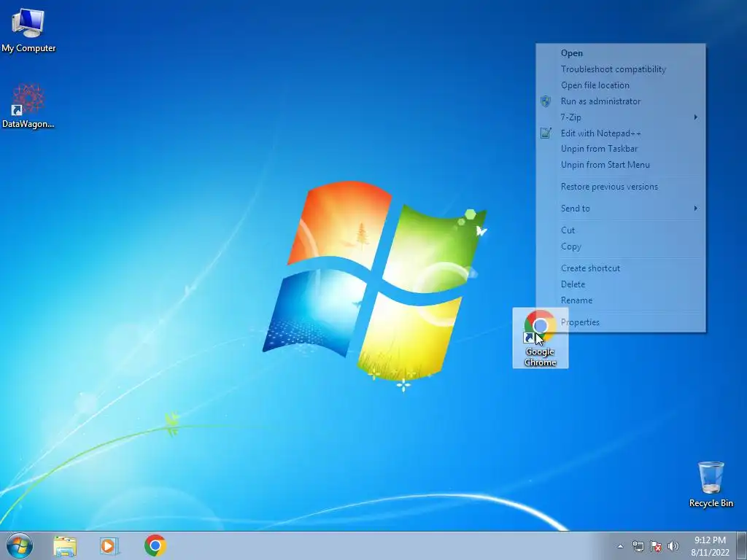747x560 pixels.
Task: Show hidden system tray icons
Action: tap(620, 546)
